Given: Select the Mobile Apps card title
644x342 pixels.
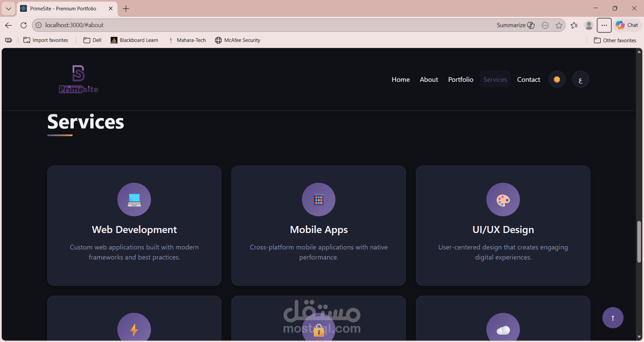Looking at the screenshot, I should (x=319, y=230).
